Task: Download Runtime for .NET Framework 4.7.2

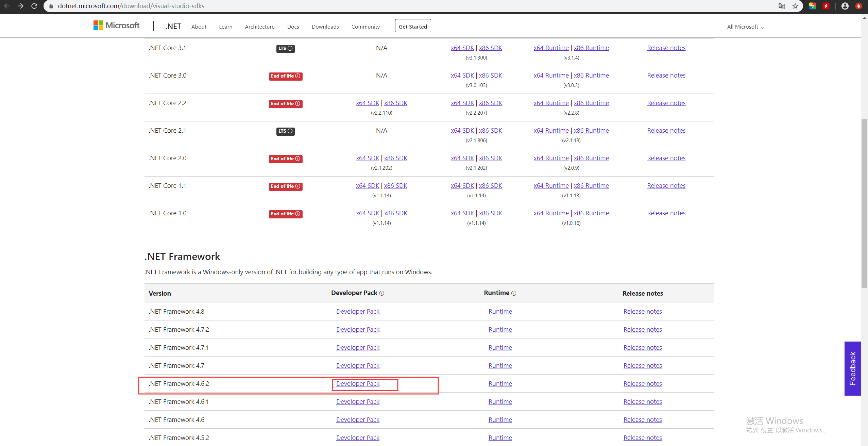Action: pos(500,329)
